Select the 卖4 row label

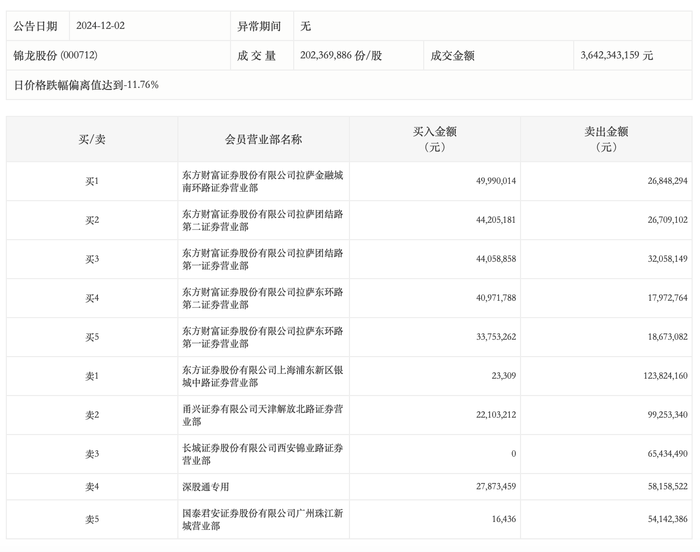[92, 486]
